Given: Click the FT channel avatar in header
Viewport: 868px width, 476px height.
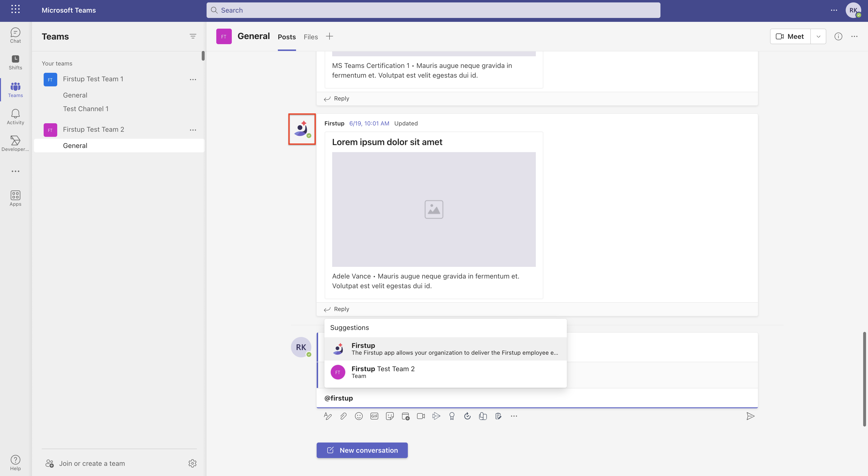Looking at the screenshot, I should [x=224, y=36].
